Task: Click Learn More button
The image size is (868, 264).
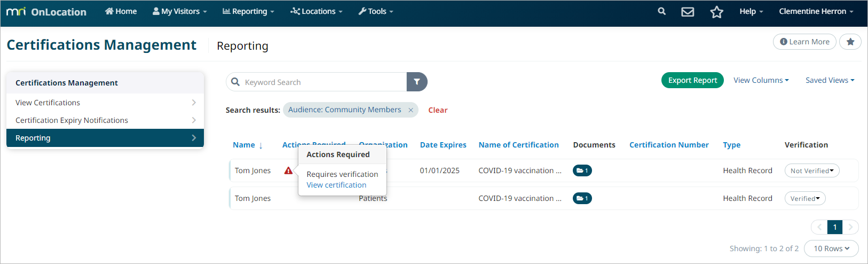Action: [x=804, y=42]
